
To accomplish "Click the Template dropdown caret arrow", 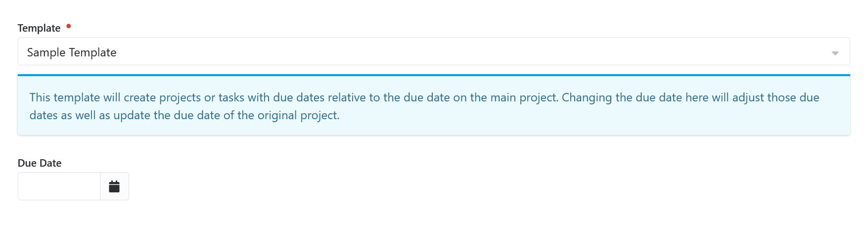I will coord(835,53).
